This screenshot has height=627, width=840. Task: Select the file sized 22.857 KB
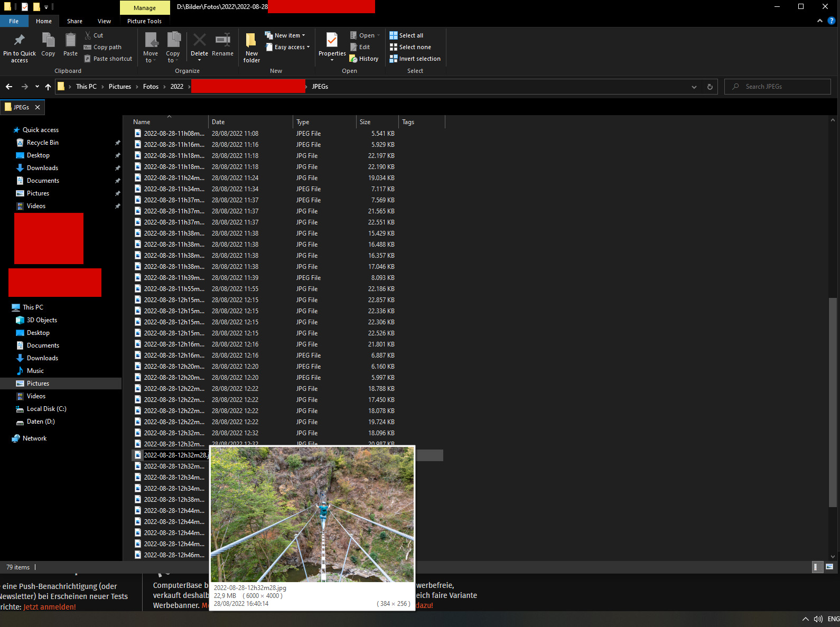(287, 300)
